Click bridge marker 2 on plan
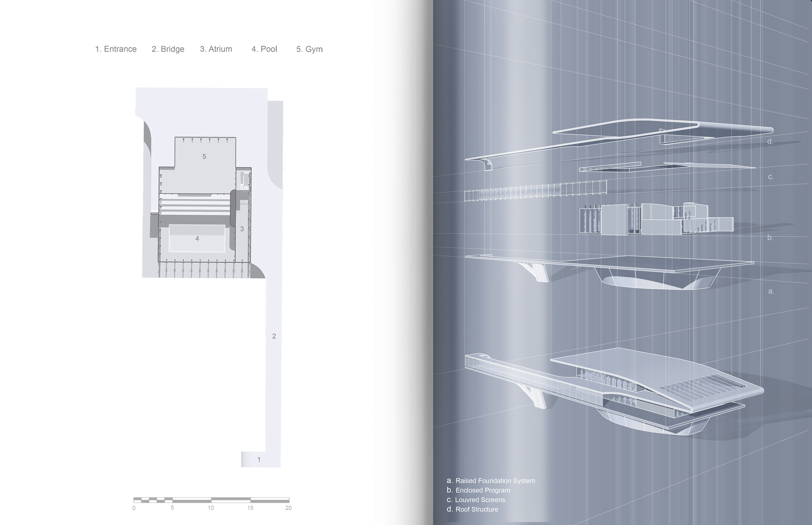This screenshot has width=812, height=525. 274,336
